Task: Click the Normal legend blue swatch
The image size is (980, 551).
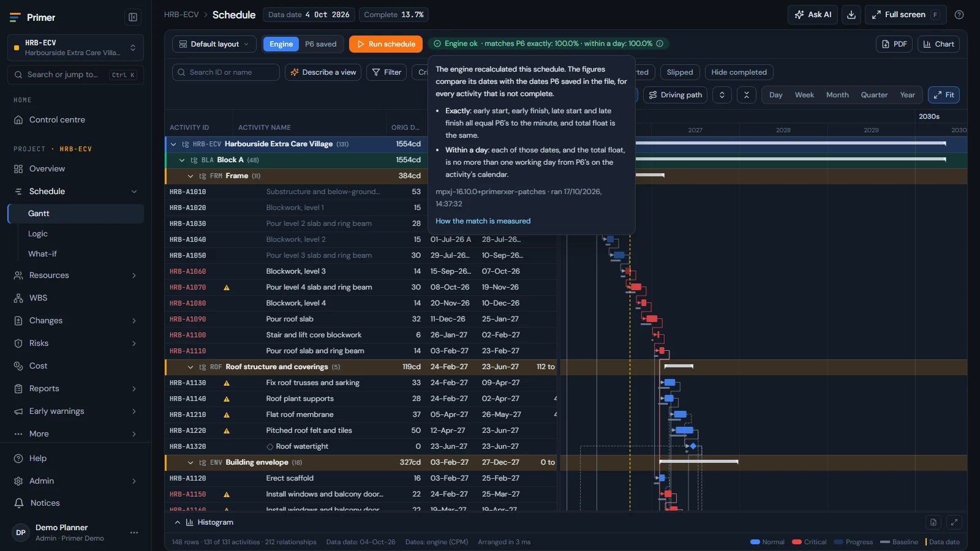Action: [755, 542]
